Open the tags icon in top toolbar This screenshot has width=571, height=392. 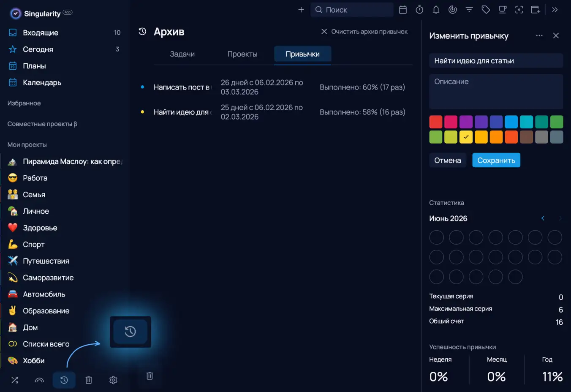[486, 10]
